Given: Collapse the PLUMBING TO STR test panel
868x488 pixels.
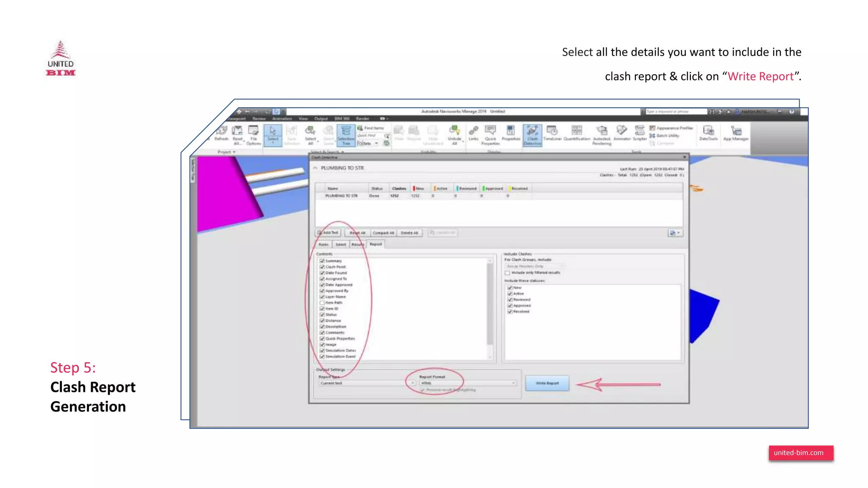Looking at the screenshot, I should [315, 168].
